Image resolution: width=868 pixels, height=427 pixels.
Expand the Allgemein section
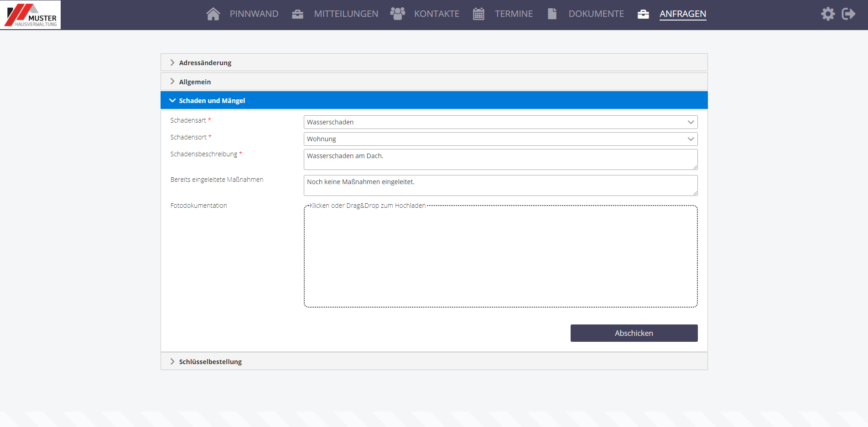point(195,82)
